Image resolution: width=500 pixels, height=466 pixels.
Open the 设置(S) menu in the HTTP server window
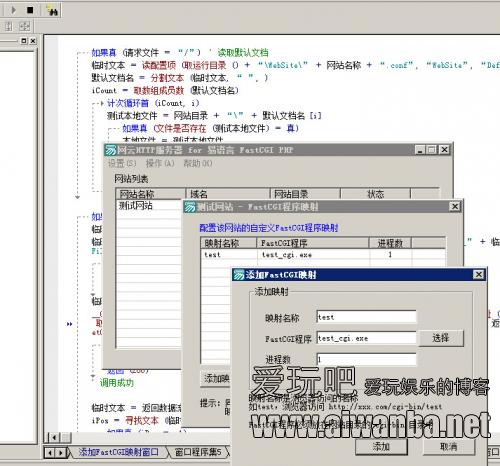(x=122, y=163)
